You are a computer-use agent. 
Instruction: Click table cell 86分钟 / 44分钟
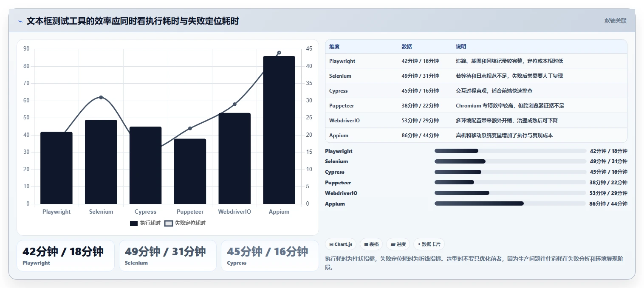(x=420, y=136)
